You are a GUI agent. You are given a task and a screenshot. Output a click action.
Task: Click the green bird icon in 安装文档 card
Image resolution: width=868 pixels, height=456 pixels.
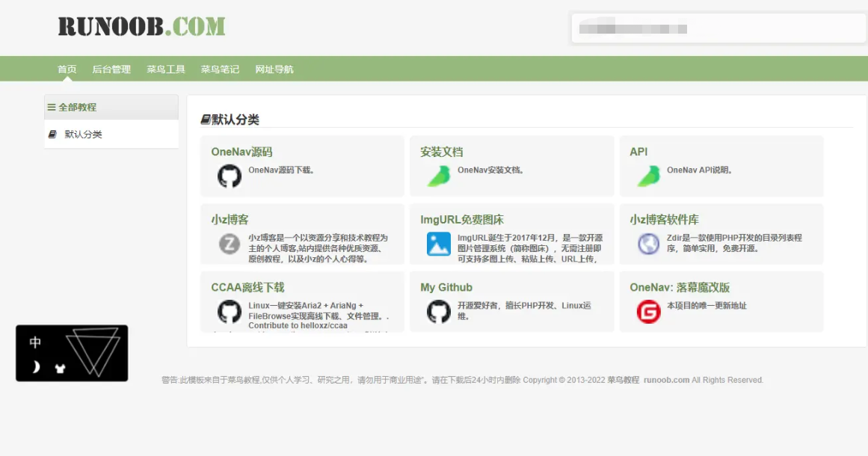[x=439, y=176]
